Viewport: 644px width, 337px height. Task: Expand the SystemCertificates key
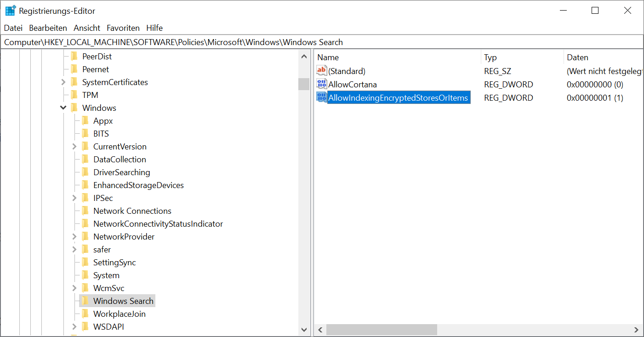[63, 82]
